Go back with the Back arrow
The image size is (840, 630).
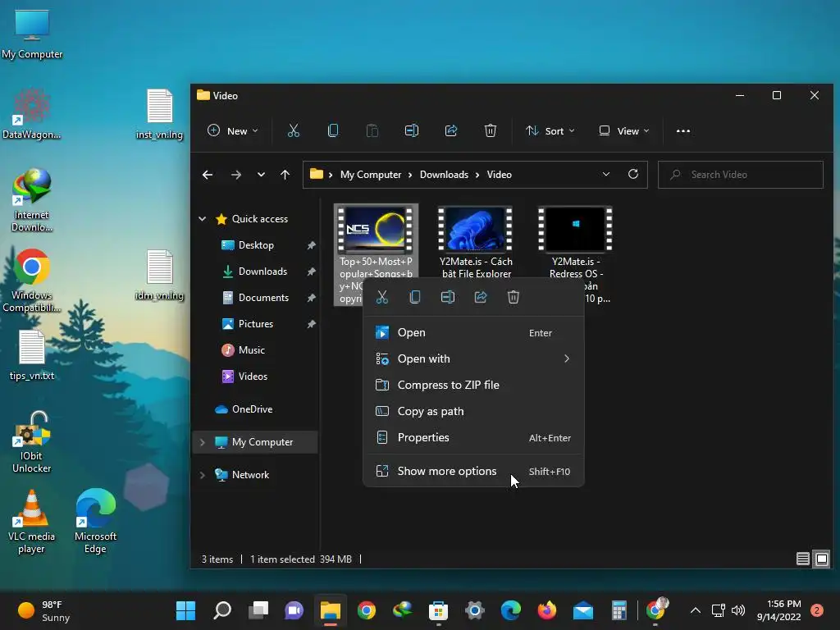208,175
